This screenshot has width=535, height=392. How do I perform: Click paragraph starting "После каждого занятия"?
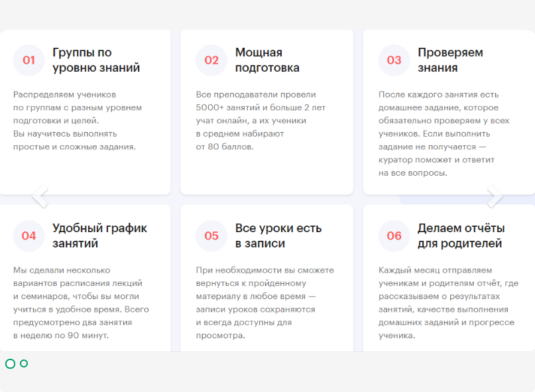444,133
